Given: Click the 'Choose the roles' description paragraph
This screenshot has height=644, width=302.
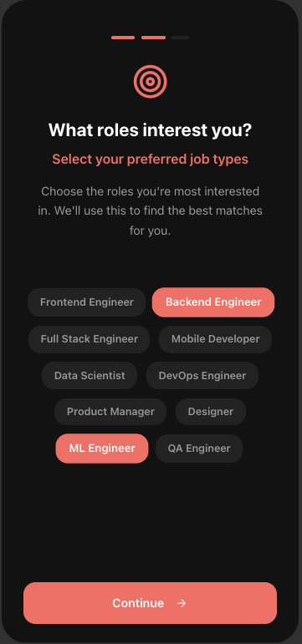Looking at the screenshot, I should click(151, 211).
